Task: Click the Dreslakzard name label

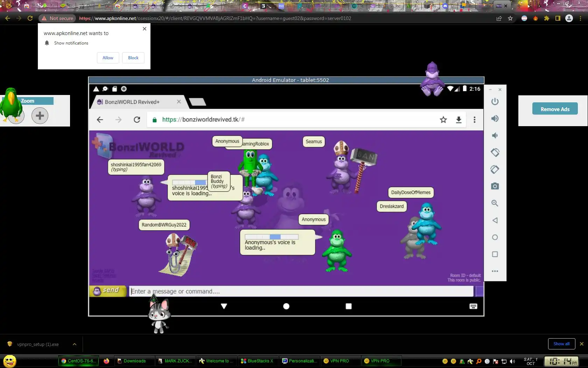Action: (x=392, y=206)
